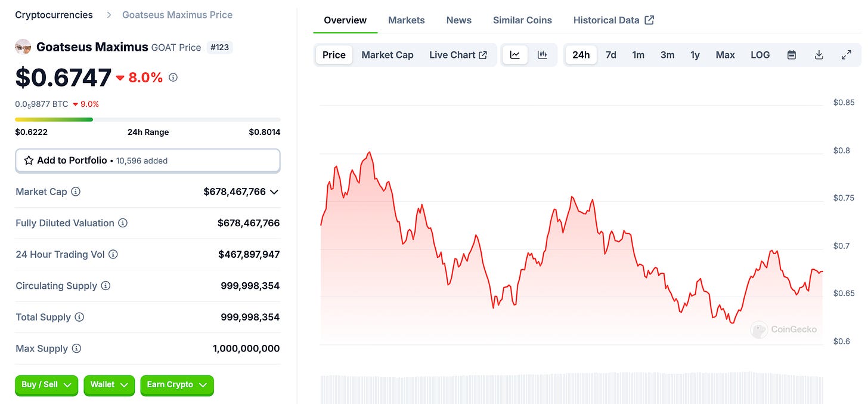This screenshot has width=868, height=404.
Task: Click the $0.6747 current price
Action: click(63, 78)
